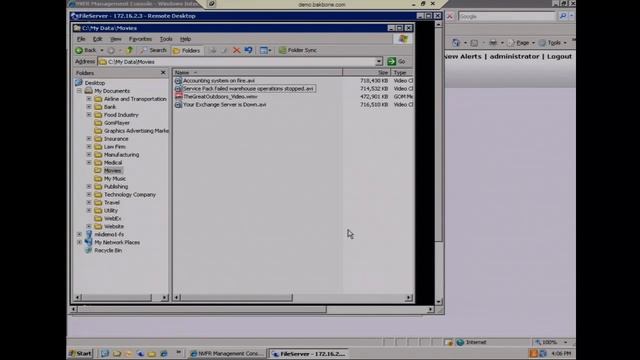The image size is (640, 360).
Task: Click the Folder Sync button
Action: 298,50
